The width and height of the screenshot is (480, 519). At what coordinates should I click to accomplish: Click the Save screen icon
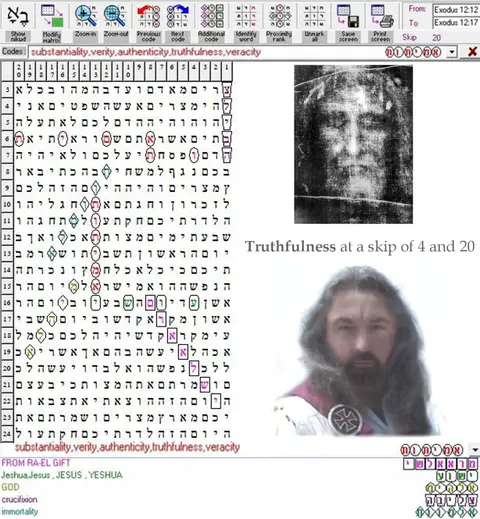(x=348, y=16)
